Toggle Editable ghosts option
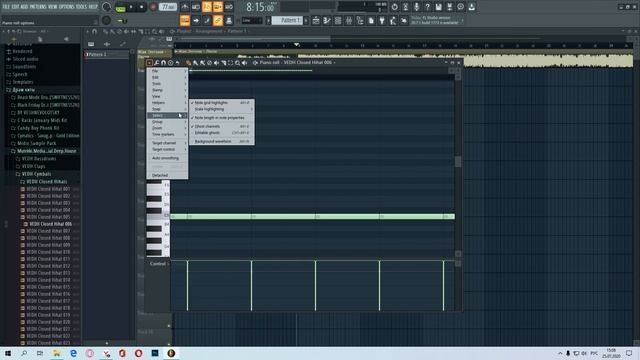640x360 pixels. pos(222,133)
